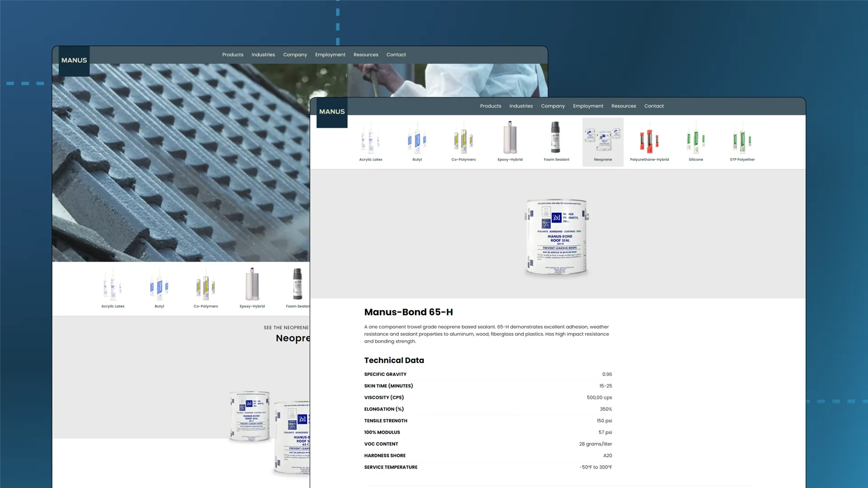The height and width of the screenshot is (488, 868).
Task: Open Products menu in the back window
Action: 233,55
